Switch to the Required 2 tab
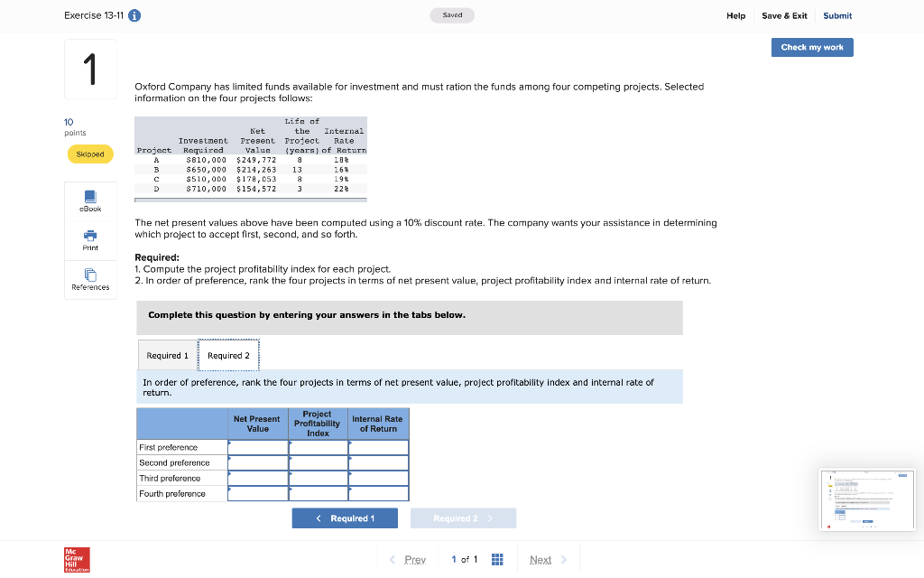This screenshot has height=578, width=924. [x=228, y=355]
